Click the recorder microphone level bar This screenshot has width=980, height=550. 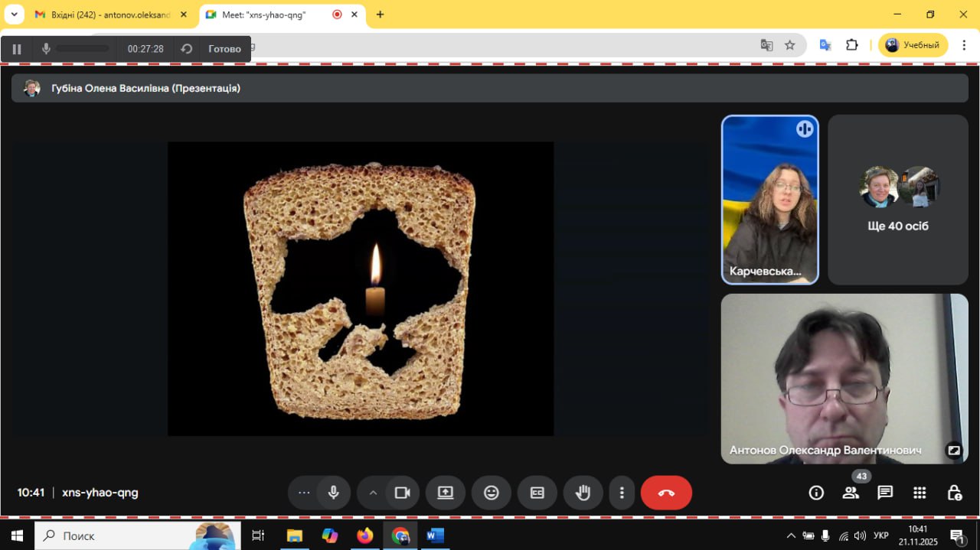pyautogui.click(x=83, y=49)
